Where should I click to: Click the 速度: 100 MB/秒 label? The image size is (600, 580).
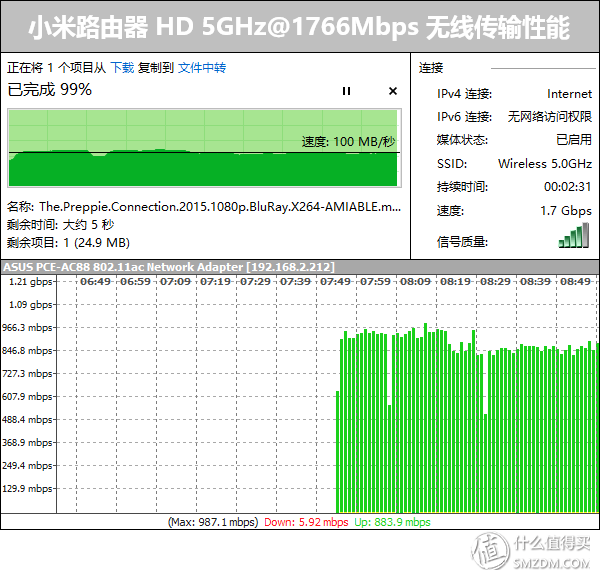(x=348, y=142)
